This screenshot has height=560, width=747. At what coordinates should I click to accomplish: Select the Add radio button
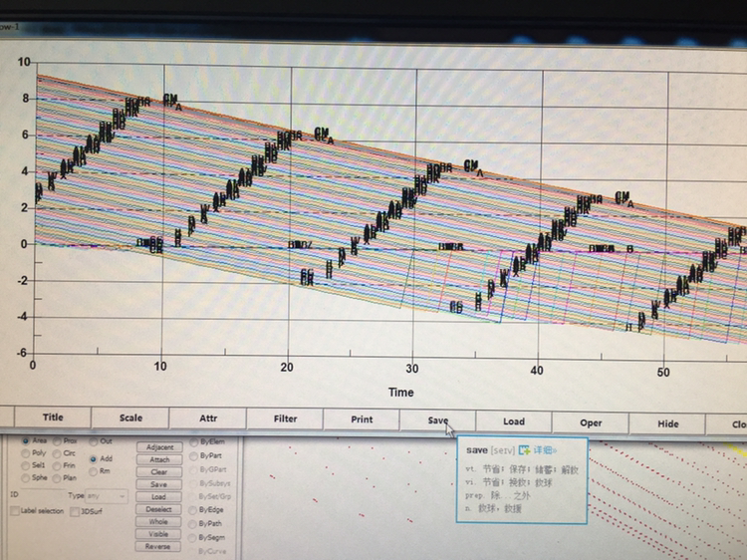coord(94,459)
